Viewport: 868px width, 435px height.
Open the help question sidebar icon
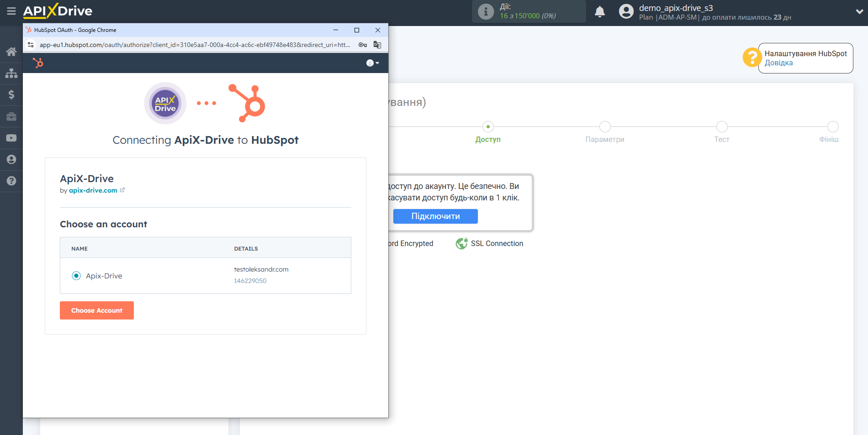click(x=11, y=181)
